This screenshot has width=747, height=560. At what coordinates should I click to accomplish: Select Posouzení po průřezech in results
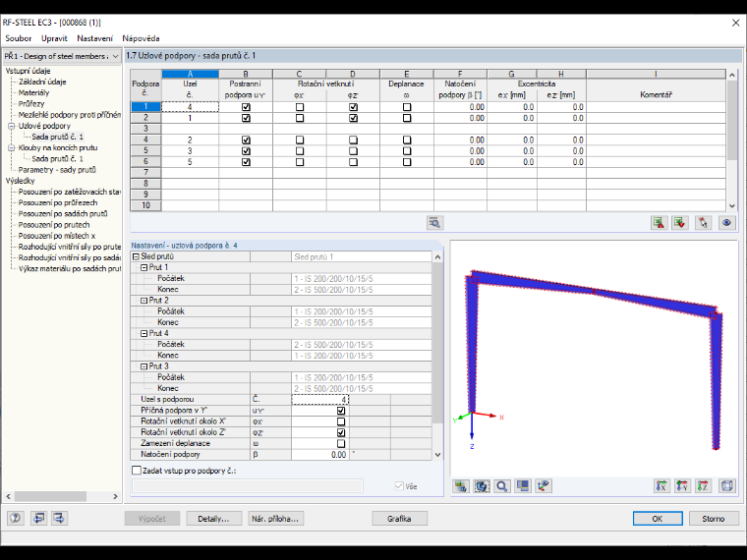[x=58, y=202]
